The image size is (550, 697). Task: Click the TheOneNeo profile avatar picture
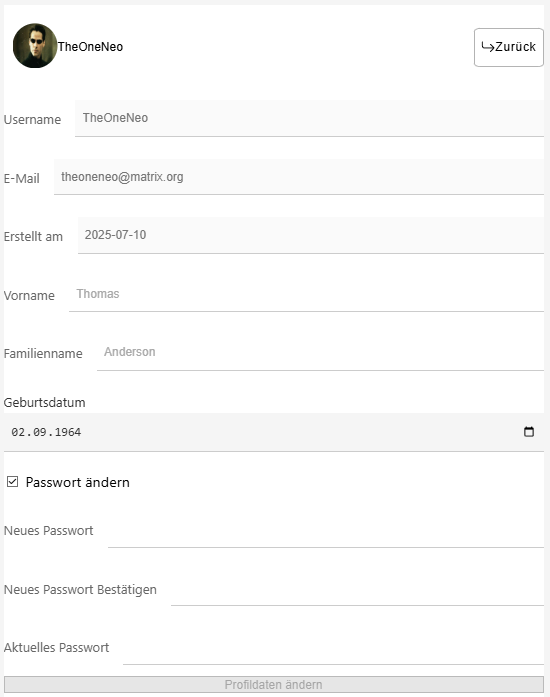35,46
